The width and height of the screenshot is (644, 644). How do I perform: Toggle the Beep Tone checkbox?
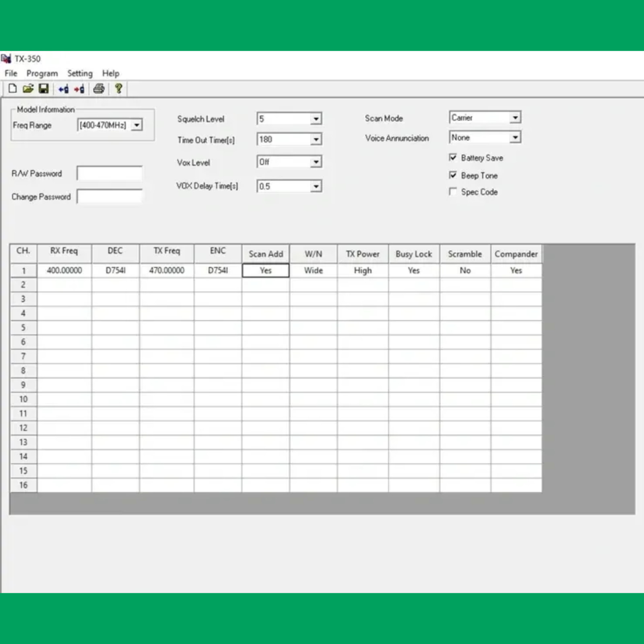453,175
